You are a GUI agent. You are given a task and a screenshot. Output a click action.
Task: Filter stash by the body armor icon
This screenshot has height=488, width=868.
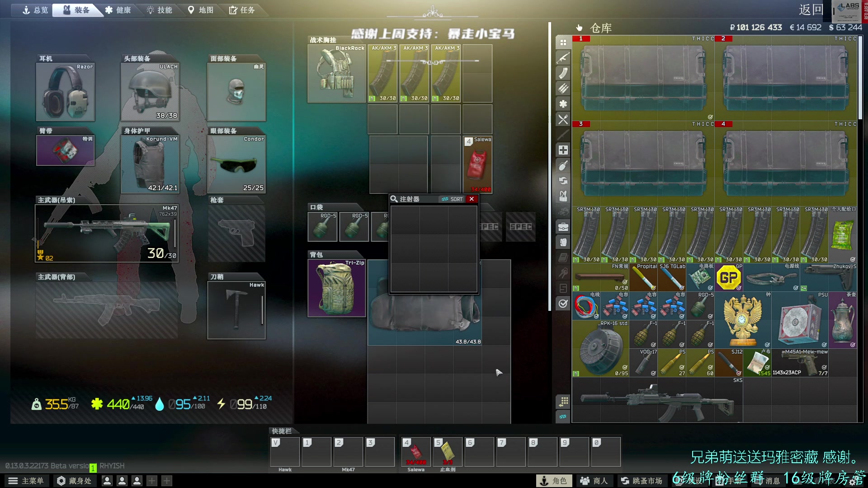[563, 242]
